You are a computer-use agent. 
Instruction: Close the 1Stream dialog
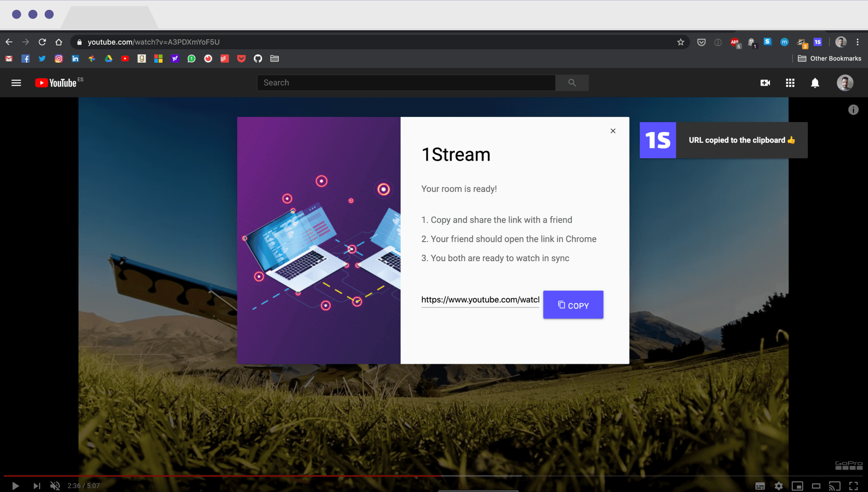pyautogui.click(x=613, y=131)
